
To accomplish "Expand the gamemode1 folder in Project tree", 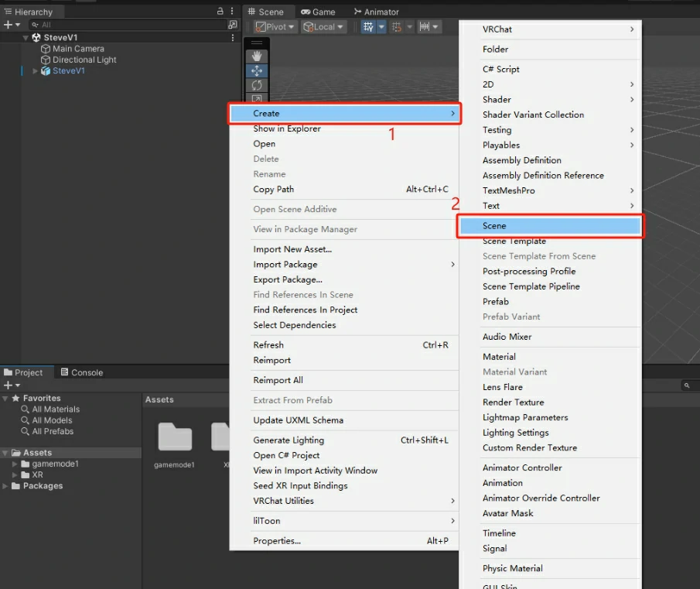I will point(15,464).
